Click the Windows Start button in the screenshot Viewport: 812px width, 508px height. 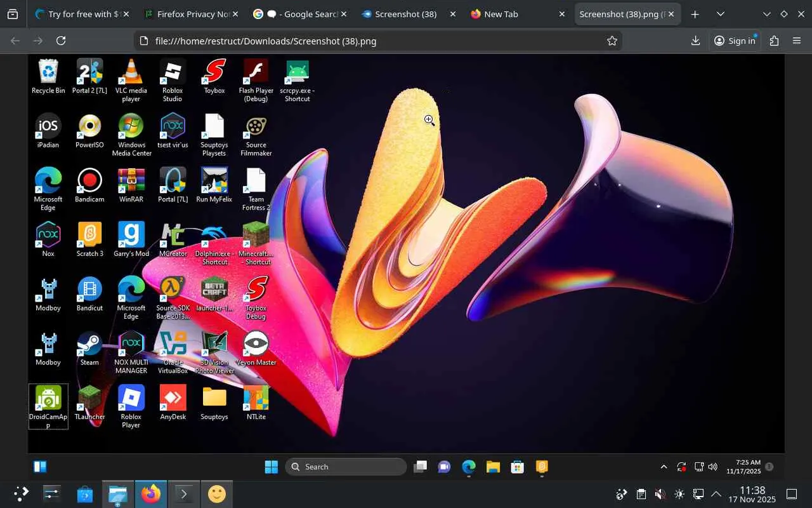click(x=272, y=467)
